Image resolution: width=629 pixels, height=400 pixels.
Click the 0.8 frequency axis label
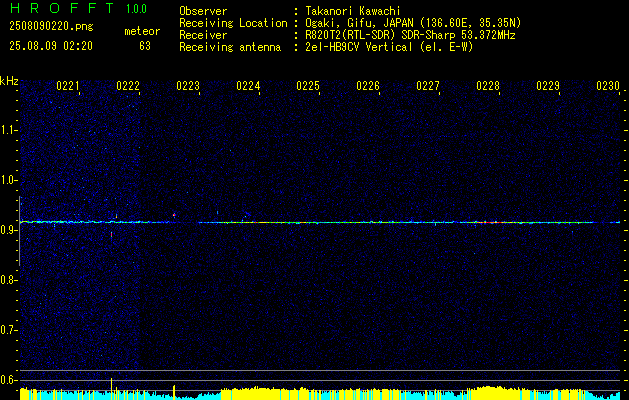(x=8, y=280)
